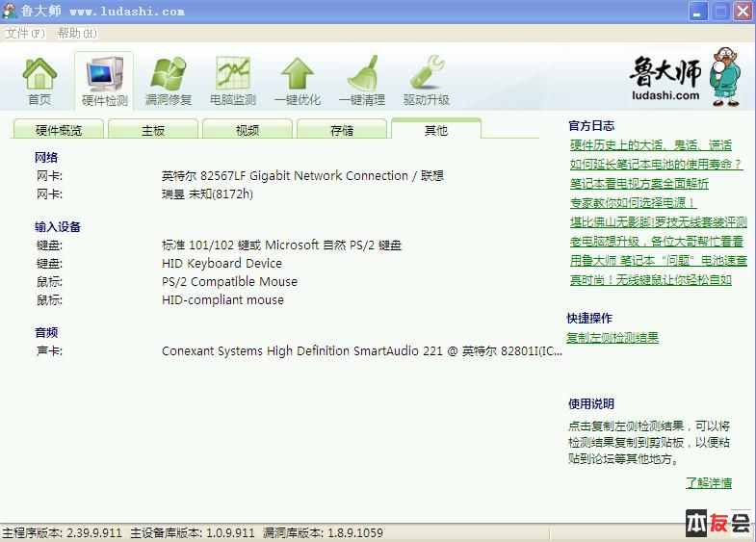Switch to the 硬件概览 tab
The height and width of the screenshot is (542, 756).
point(59,130)
